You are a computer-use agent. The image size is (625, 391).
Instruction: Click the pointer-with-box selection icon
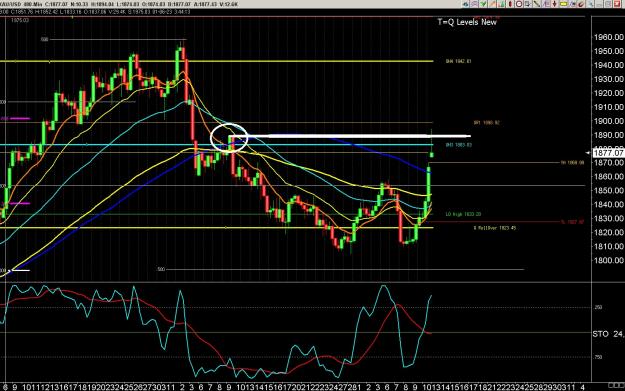point(528,4)
